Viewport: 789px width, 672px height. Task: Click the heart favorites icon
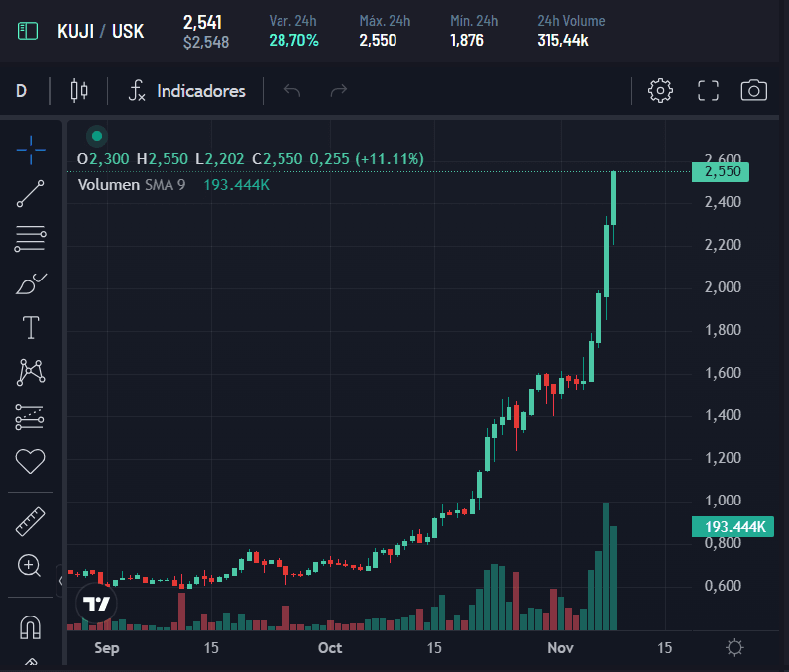pos(31,461)
